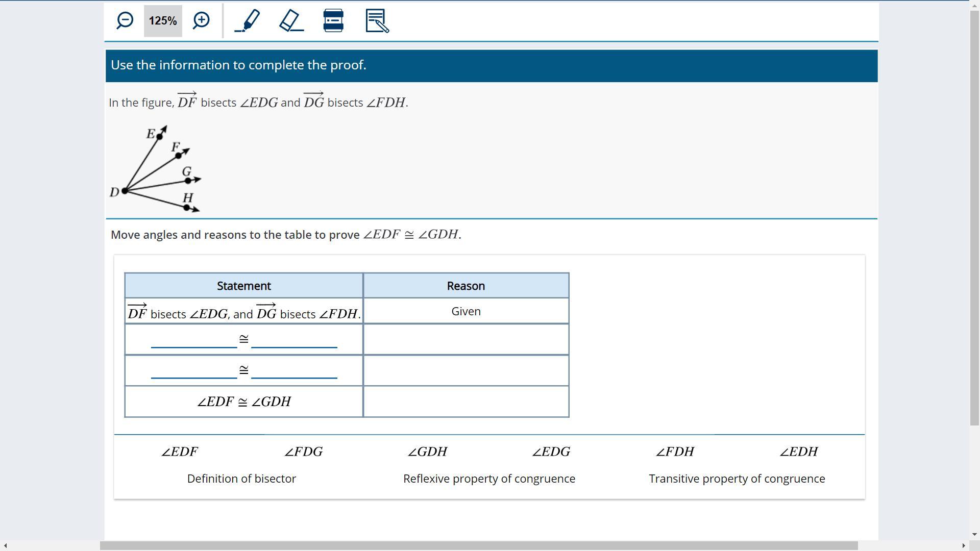Click the zoom out magnifier icon
This screenshot has height=551, width=980.
(x=125, y=21)
